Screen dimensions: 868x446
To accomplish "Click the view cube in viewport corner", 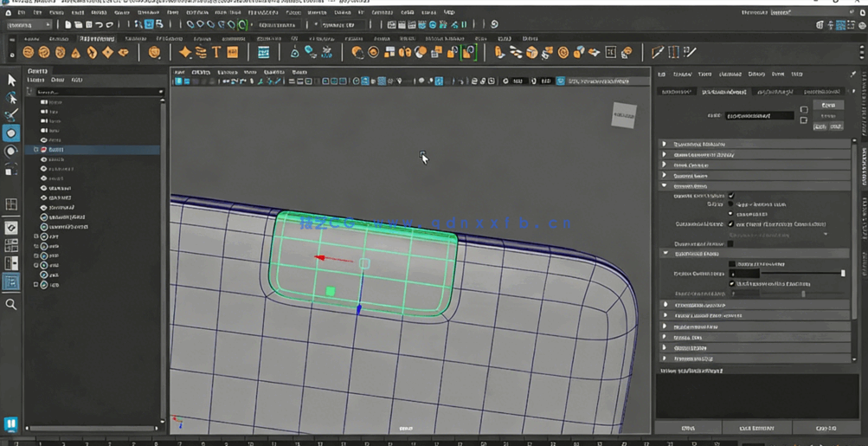I will 623,115.
